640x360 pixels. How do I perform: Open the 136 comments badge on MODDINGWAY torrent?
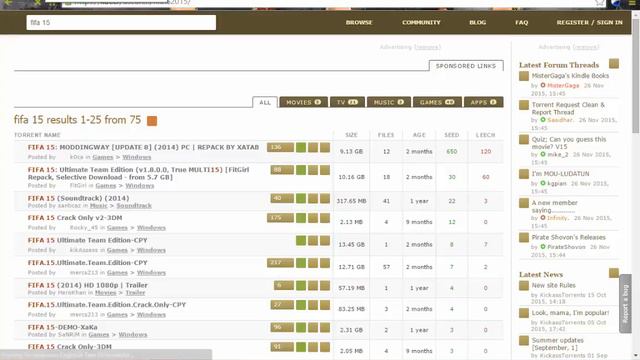pyautogui.click(x=280, y=147)
